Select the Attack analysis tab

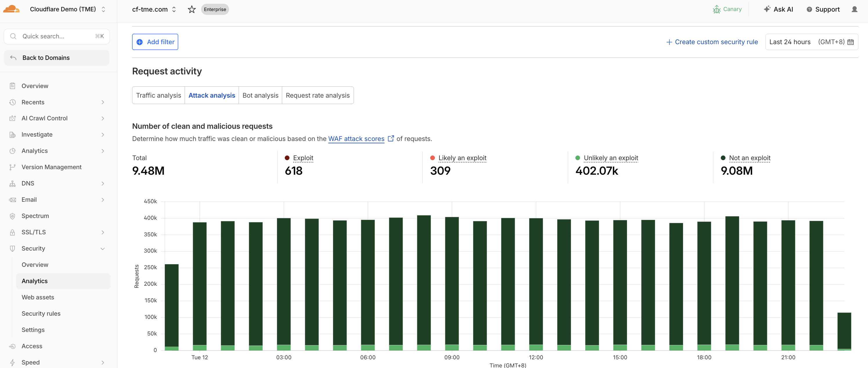[212, 95]
